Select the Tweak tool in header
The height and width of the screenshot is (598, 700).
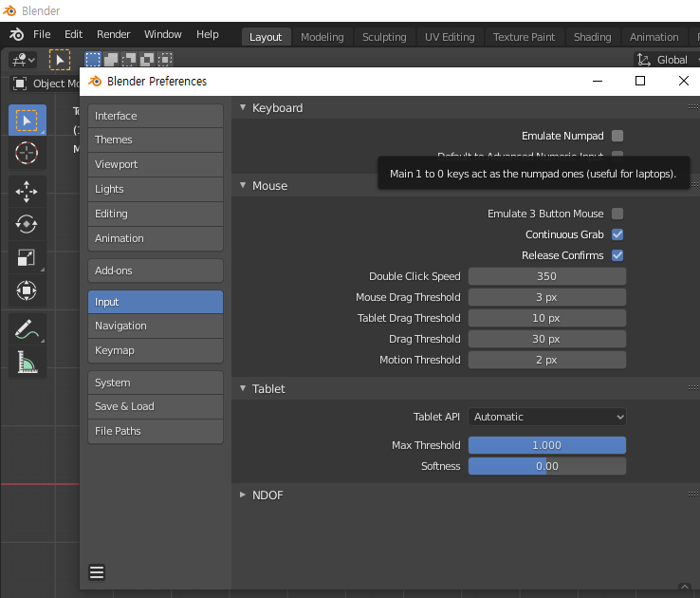[60, 60]
